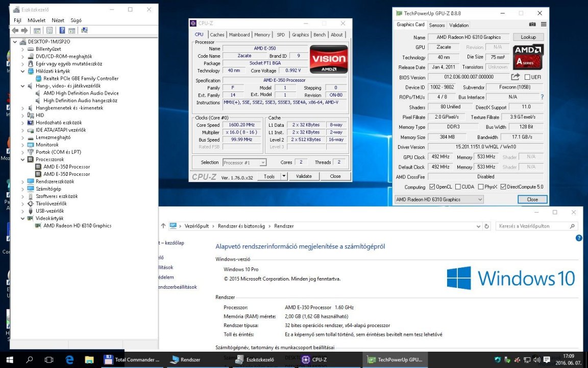Open Action Center notification icon
Screen dimensions: 588x368
547,360
